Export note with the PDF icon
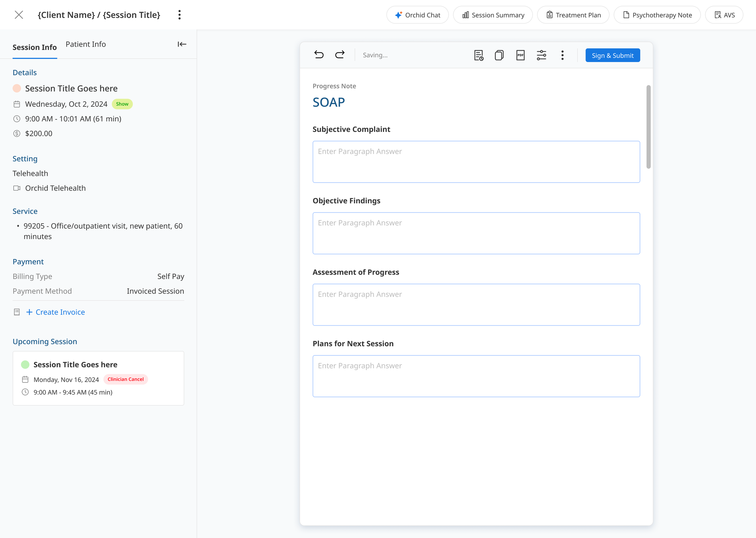This screenshot has width=756, height=538. point(520,55)
